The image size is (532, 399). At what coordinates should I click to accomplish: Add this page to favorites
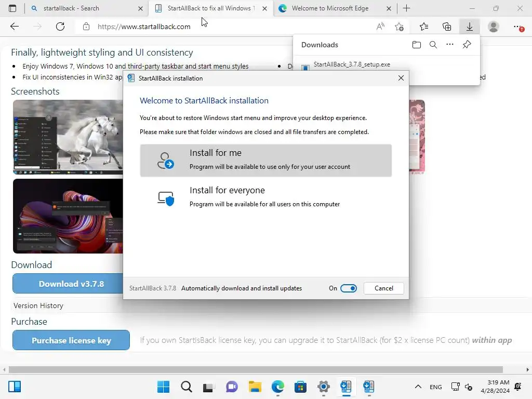(x=400, y=26)
